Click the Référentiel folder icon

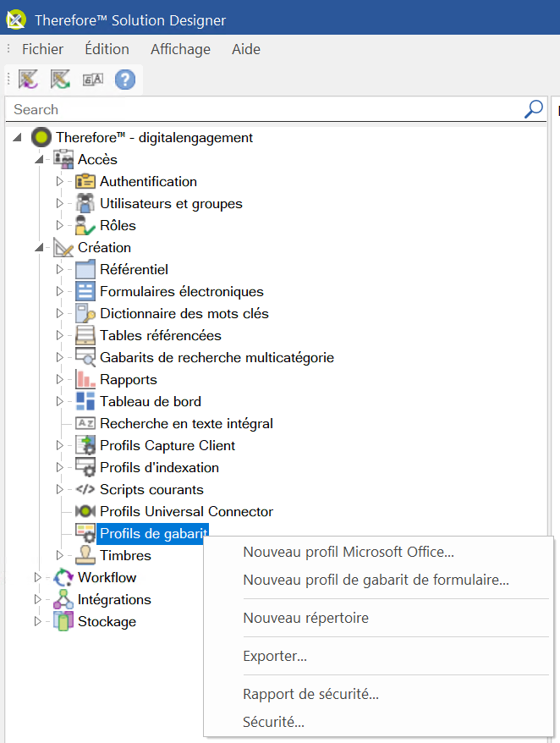tap(85, 269)
